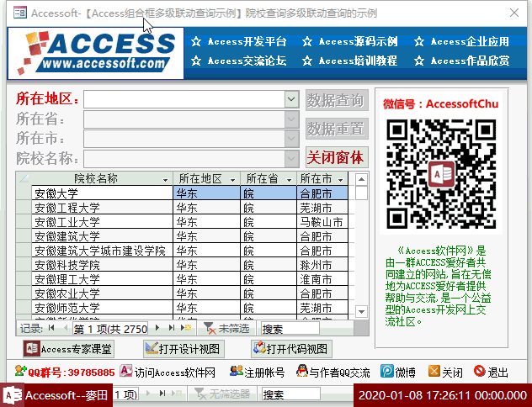Click the 马鞍山市 city cell
The image size is (532, 407).
322,222
